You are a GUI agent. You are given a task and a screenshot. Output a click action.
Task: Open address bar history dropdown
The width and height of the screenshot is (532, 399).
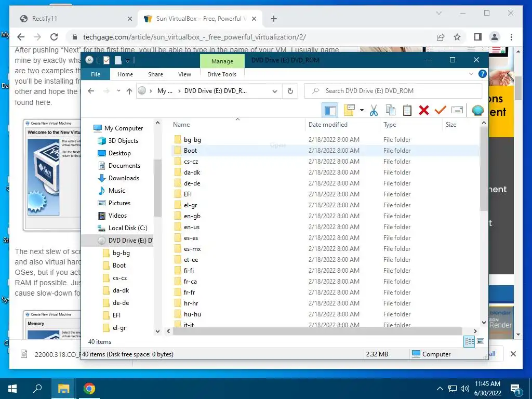[x=275, y=91]
